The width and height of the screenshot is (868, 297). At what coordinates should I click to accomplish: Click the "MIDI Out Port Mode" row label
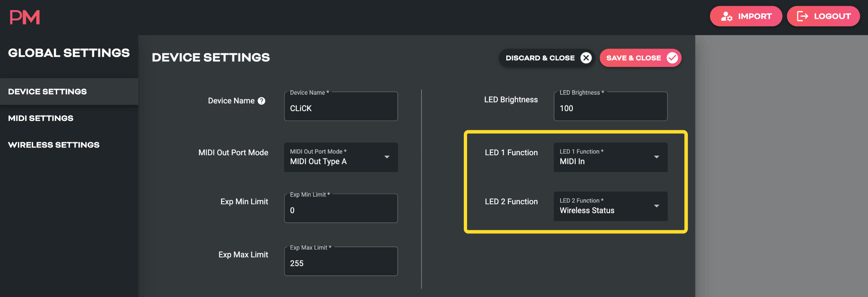[233, 153]
